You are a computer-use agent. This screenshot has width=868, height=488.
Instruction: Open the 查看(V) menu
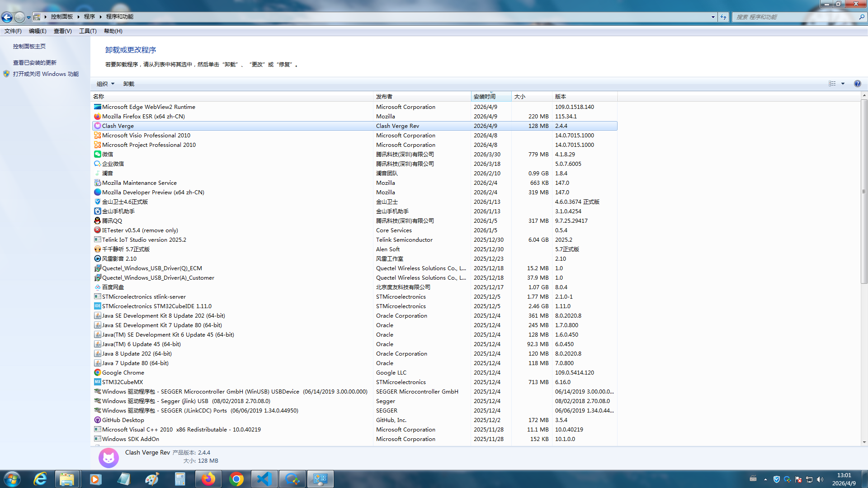[62, 31]
